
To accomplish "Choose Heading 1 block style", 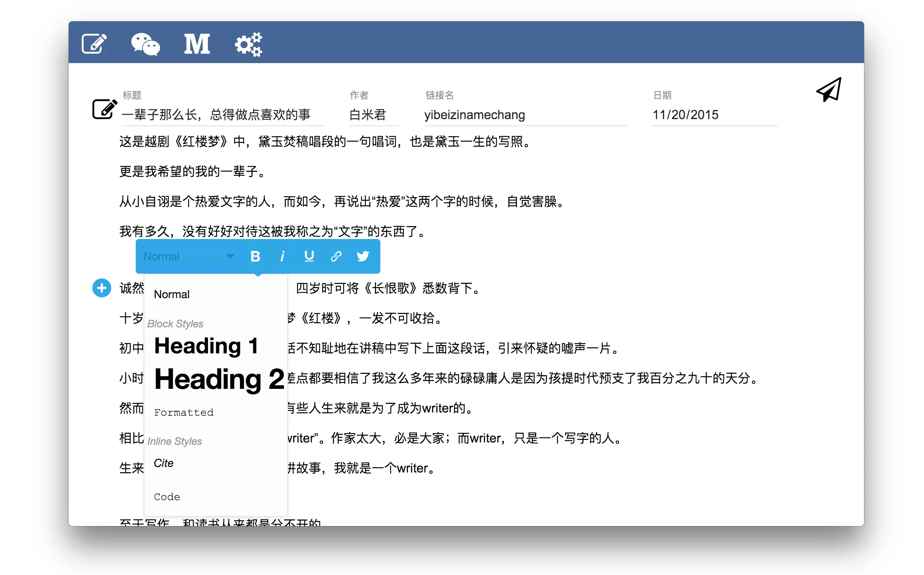I will (206, 346).
